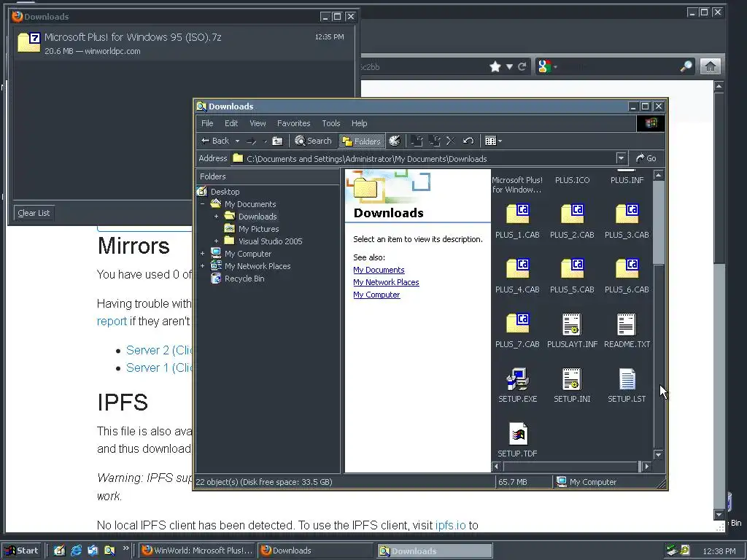Click the Firefox bookmark star icon
747x560 pixels.
[495, 66]
